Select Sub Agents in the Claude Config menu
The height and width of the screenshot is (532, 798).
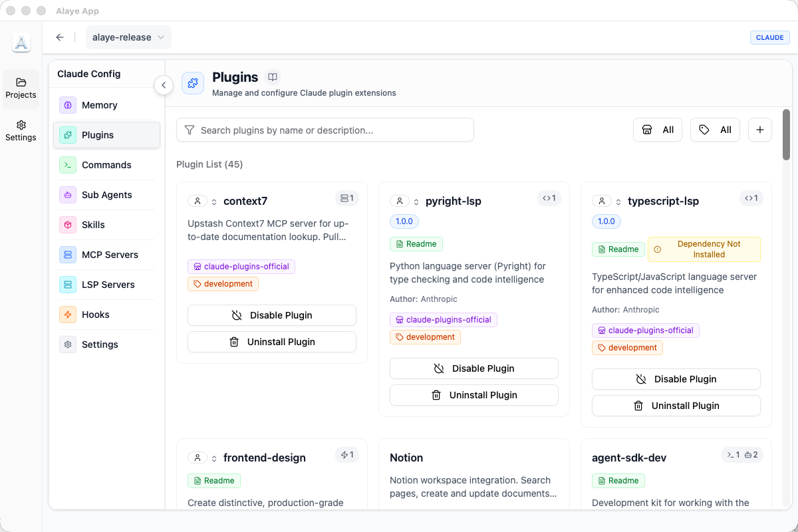67,194
